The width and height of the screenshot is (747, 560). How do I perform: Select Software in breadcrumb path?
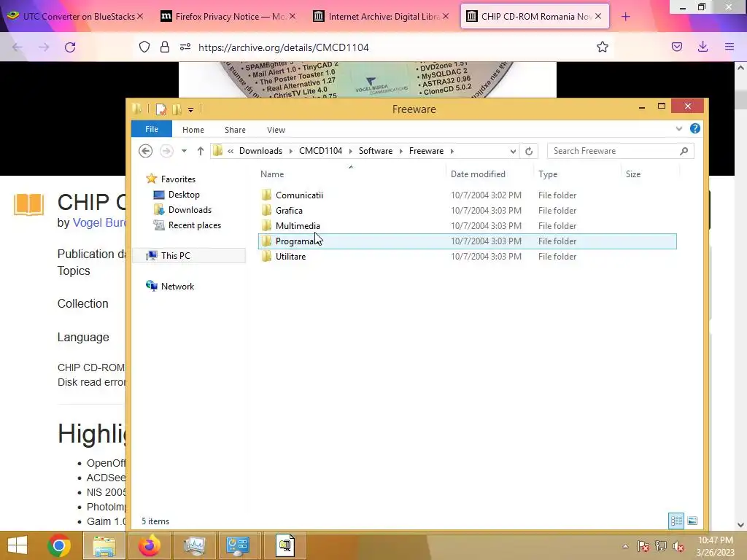(376, 151)
